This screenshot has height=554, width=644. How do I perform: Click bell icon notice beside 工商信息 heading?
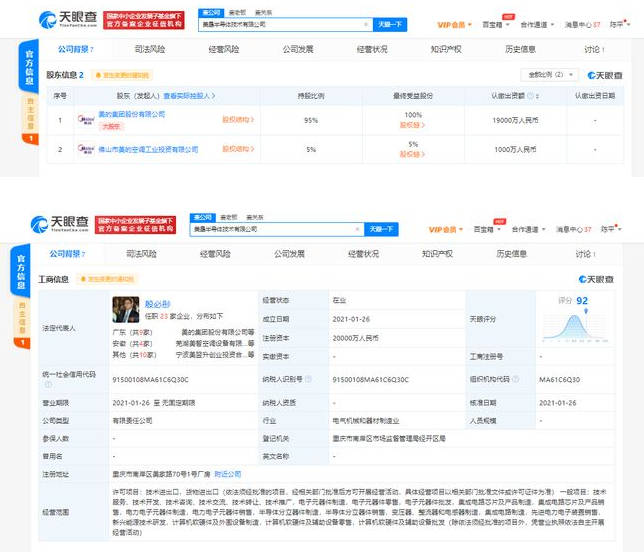108,279
